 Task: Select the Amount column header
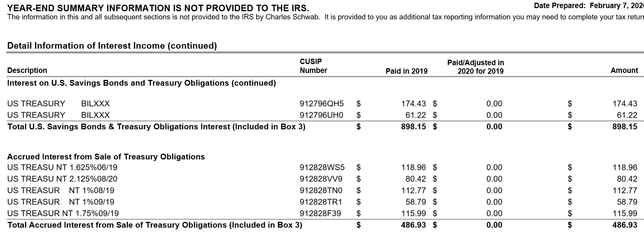(624, 71)
